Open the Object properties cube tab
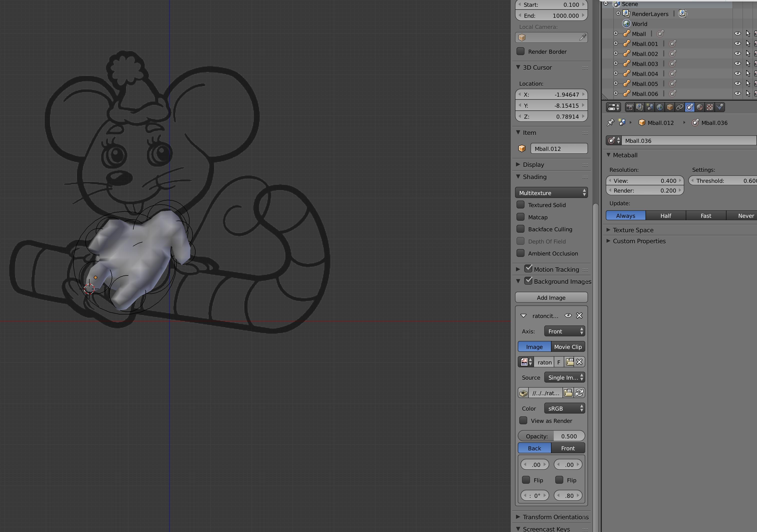The height and width of the screenshot is (532, 757). [x=670, y=107]
